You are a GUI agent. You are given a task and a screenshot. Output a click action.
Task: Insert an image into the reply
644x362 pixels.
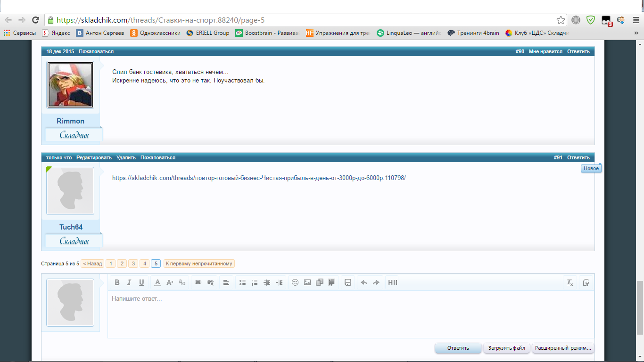[x=307, y=283]
